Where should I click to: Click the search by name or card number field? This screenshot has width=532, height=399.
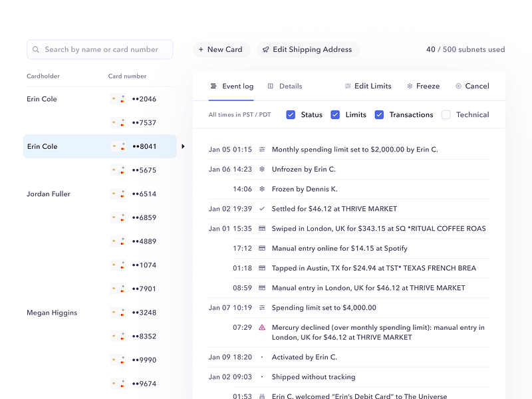(100, 49)
